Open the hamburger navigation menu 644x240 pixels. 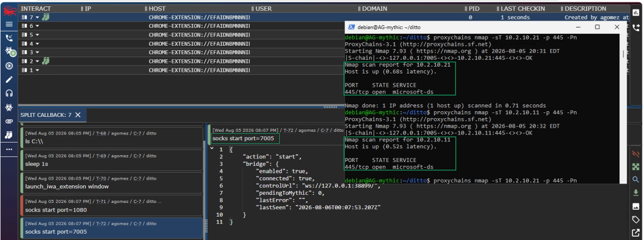[x=9, y=25]
